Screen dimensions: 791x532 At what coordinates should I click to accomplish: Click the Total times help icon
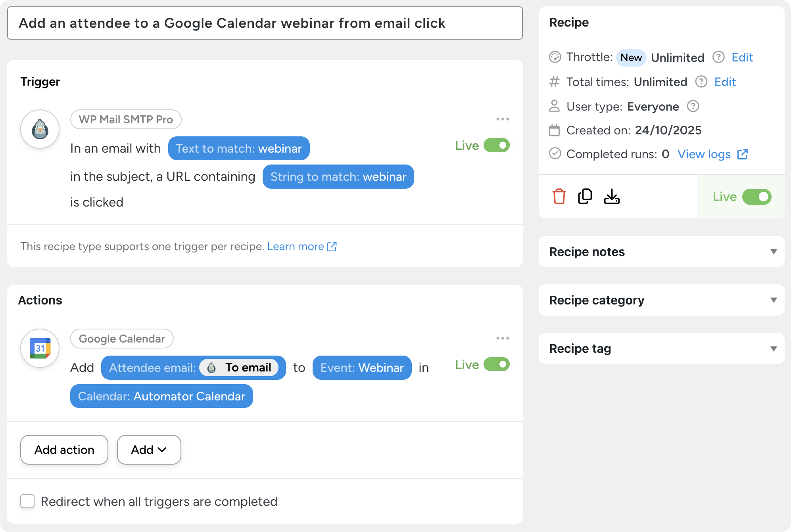[701, 82]
